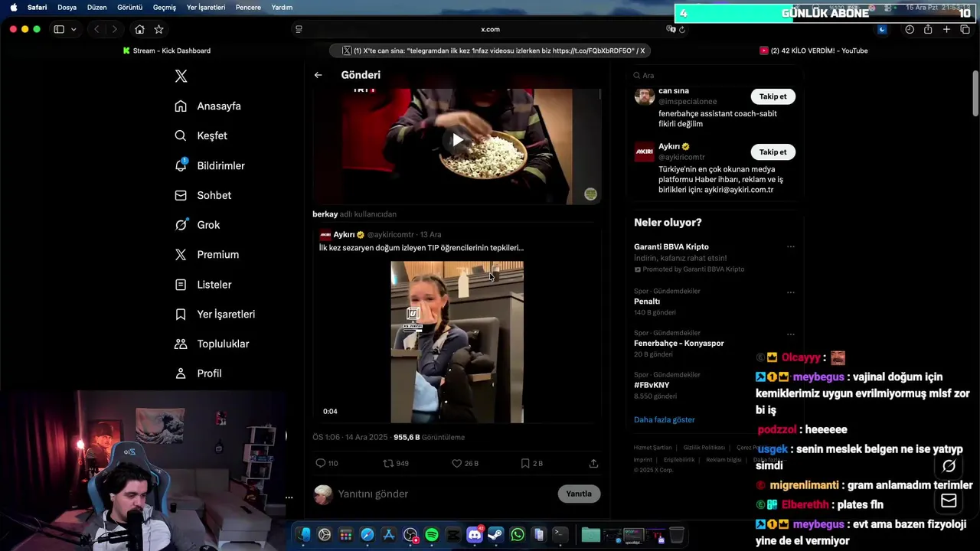Click the x.com address bar
The width and height of the screenshot is (980, 551).
click(490, 29)
